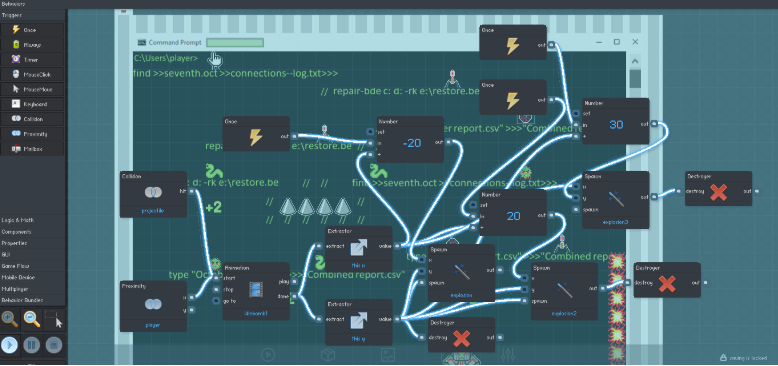Stop the game preview
778x366 pixels.
[x=54, y=344]
